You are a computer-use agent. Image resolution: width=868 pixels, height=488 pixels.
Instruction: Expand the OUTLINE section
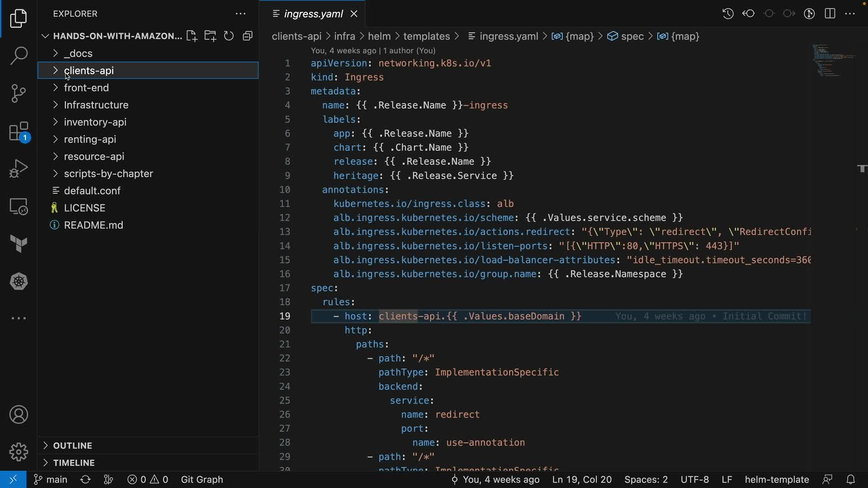tap(72, 446)
